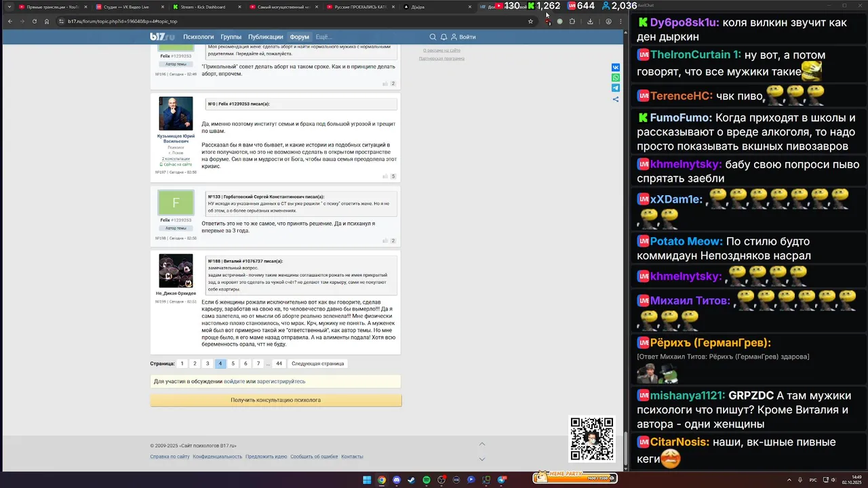This screenshot has width=868, height=488.
Task: Open notifications bell icon in b17 header
Action: pyautogui.click(x=443, y=37)
